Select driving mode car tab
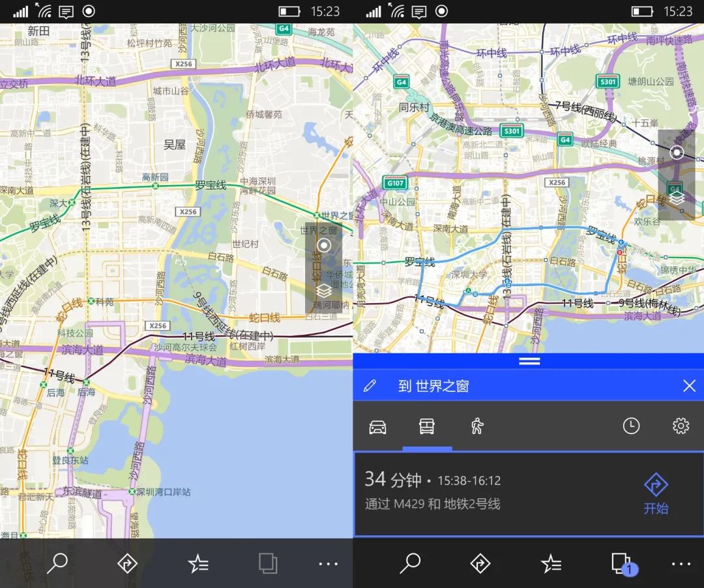Image resolution: width=704 pixels, height=588 pixels. tap(377, 426)
